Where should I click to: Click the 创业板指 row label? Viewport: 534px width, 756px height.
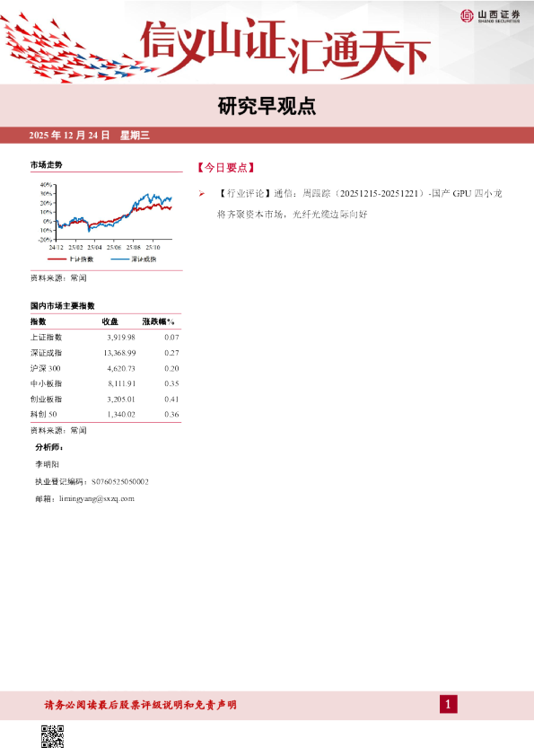click(x=47, y=400)
